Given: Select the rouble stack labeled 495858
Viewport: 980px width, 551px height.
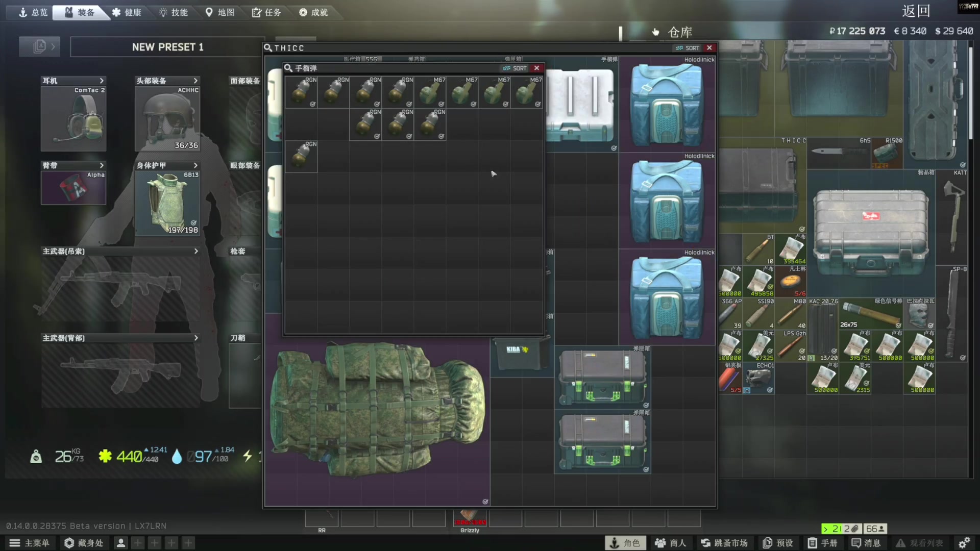Looking at the screenshot, I should click(758, 282).
